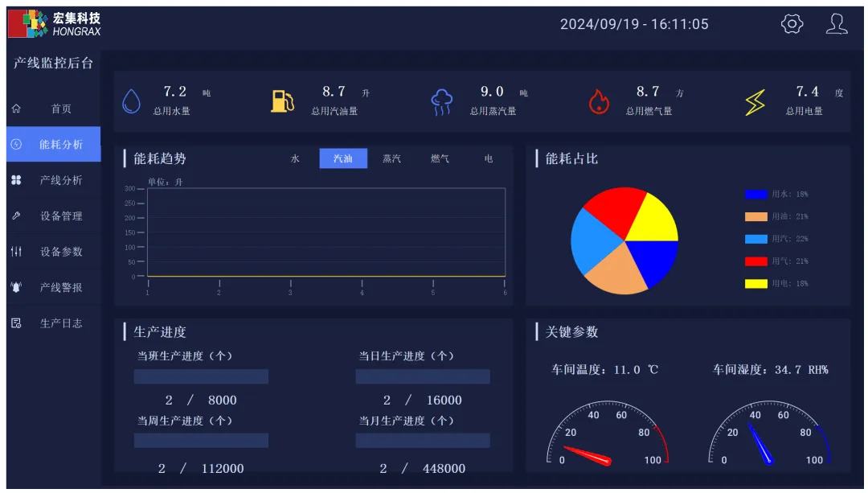
Task: Click the 能耗趋势 panel heading
Action: click(x=159, y=159)
